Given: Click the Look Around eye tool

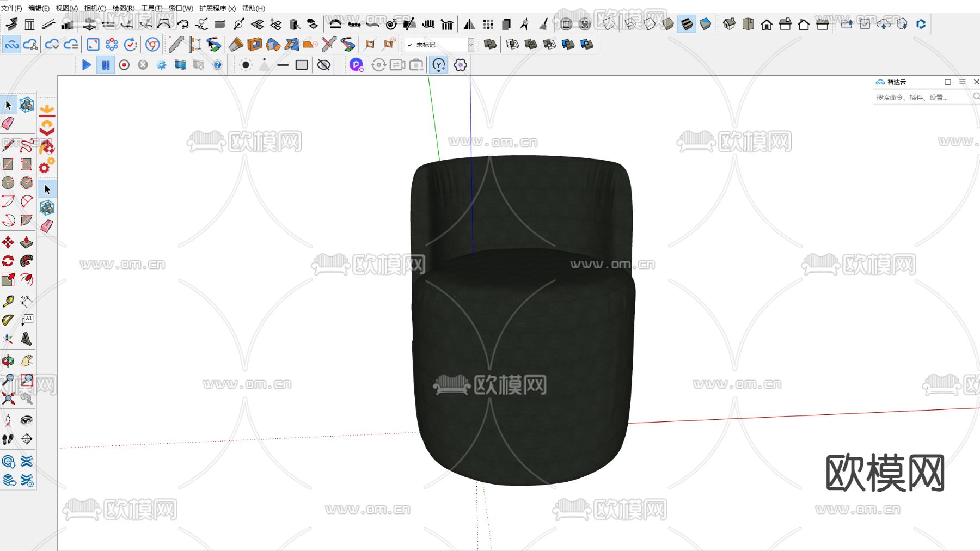Looking at the screenshot, I should [x=27, y=419].
